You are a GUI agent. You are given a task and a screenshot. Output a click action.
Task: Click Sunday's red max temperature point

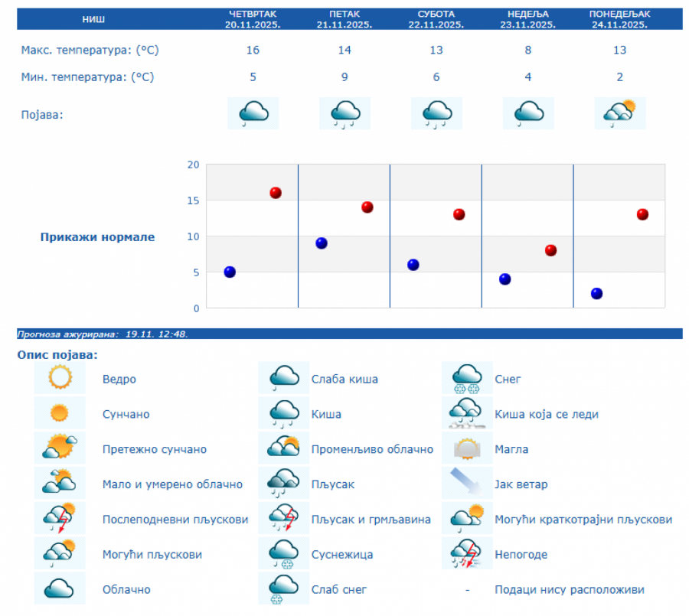pyautogui.click(x=550, y=250)
